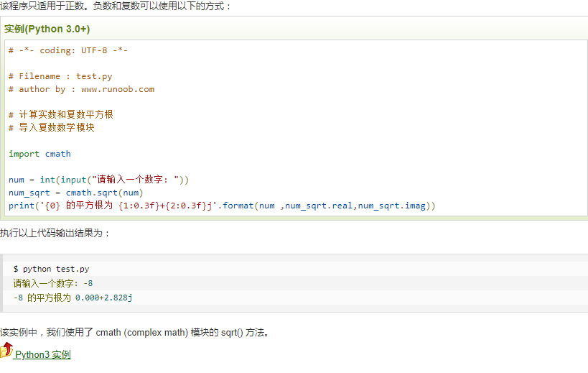The height and width of the screenshot is (373, 588).
Task: Click the "num_sqrt = cmath.sqrt(num)" line
Action: point(76,193)
